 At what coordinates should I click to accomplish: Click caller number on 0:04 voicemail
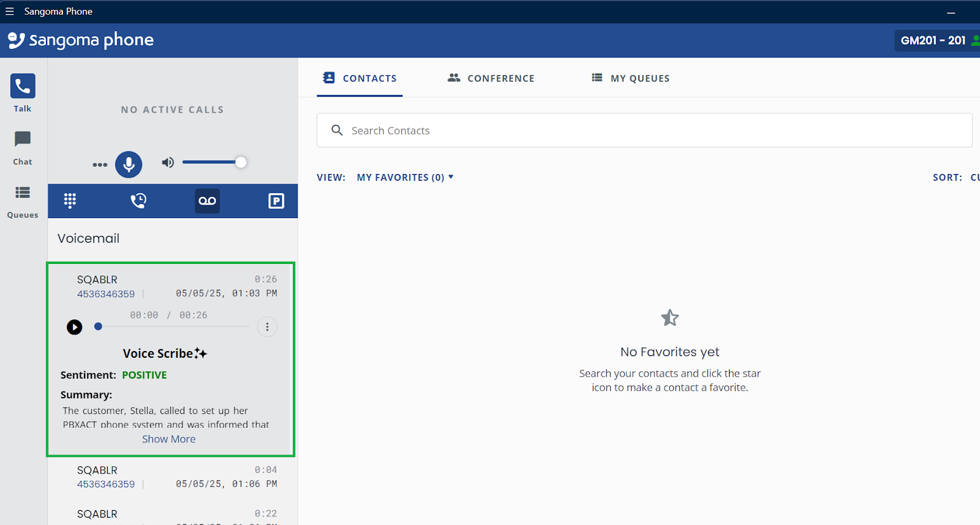tap(106, 484)
